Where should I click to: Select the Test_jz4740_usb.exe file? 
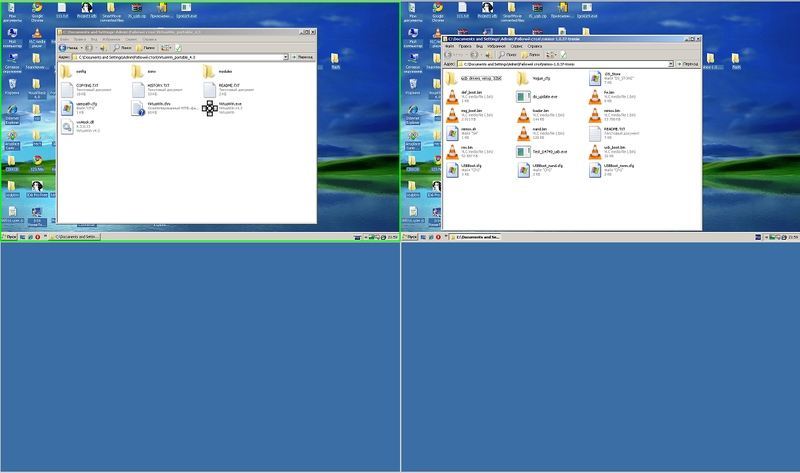pos(524,152)
